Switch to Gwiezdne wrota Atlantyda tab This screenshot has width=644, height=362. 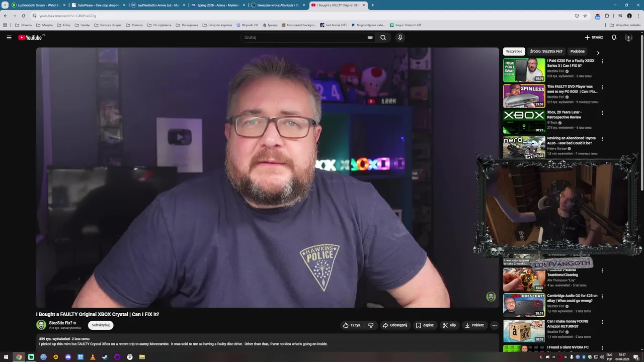click(x=278, y=5)
